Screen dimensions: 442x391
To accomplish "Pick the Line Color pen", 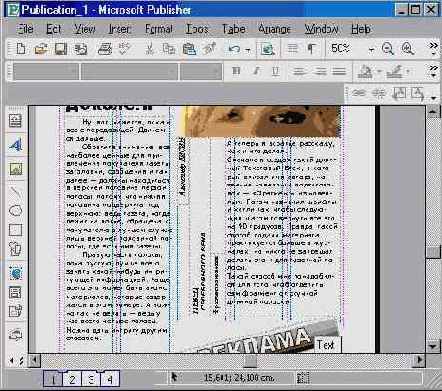I will coord(394,71).
